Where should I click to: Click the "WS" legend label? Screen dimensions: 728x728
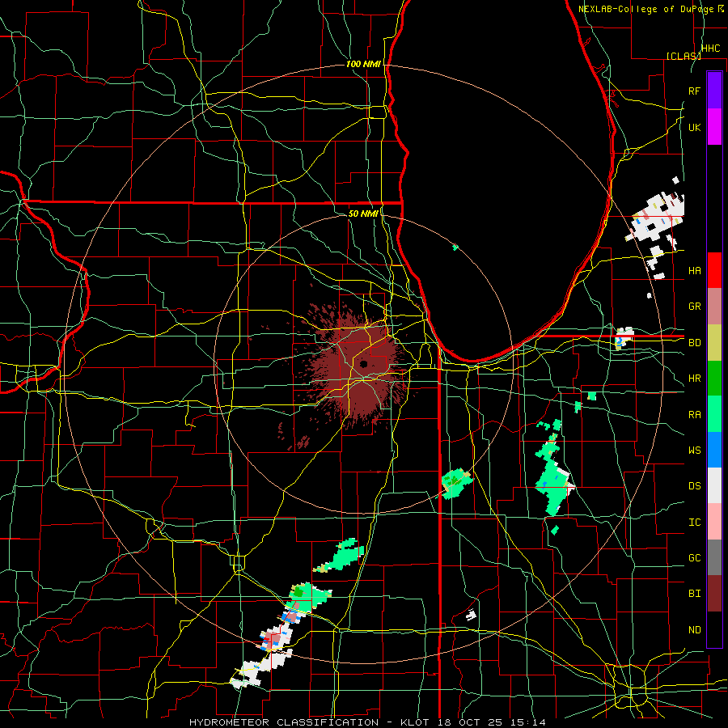[x=695, y=450]
